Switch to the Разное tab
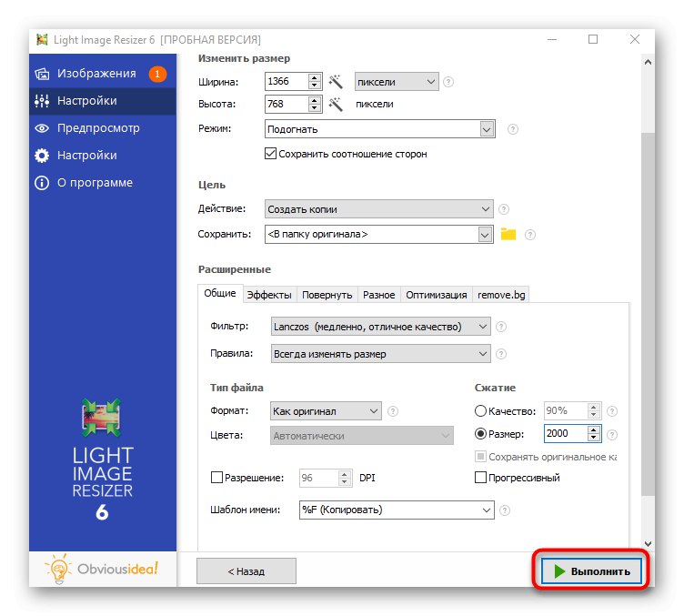Viewport: 684px width, 616px height. [x=378, y=295]
